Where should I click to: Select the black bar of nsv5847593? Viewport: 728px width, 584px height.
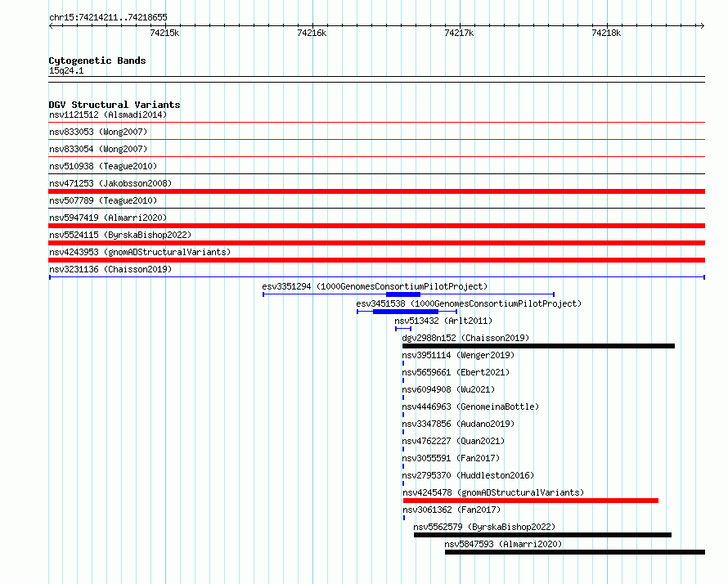[x=575, y=552]
